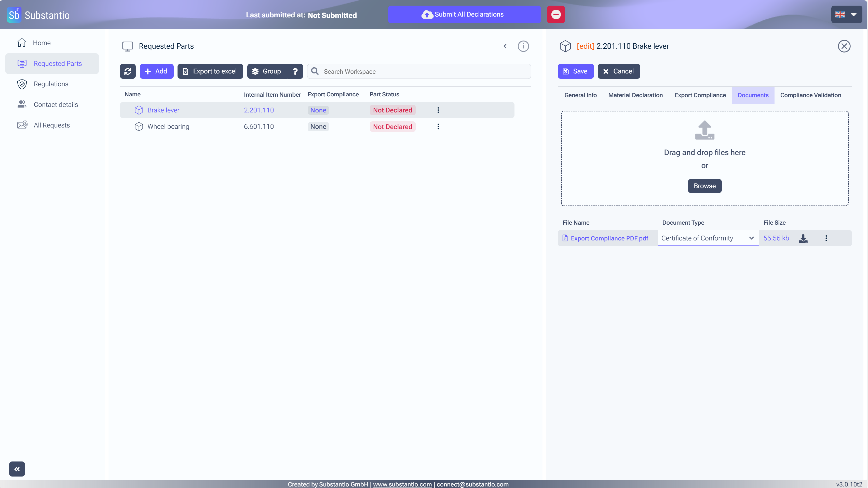Open the three-dot menu for Wheel bearing
868x488 pixels.
click(x=438, y=126)
